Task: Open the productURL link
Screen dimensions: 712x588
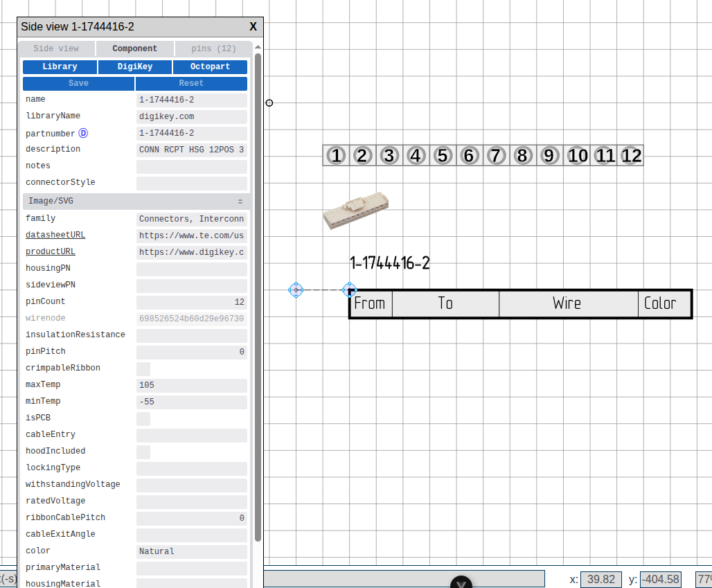Action: [51, 251]
